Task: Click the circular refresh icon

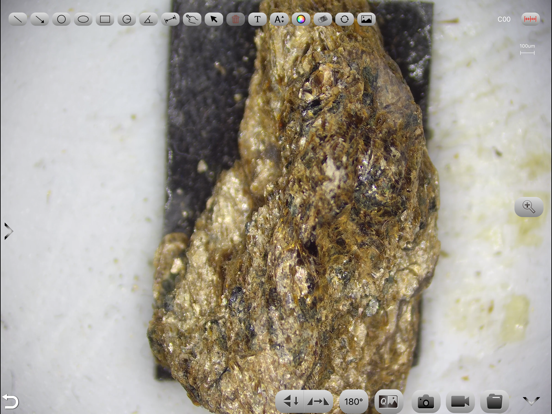Action: point(345,19)
